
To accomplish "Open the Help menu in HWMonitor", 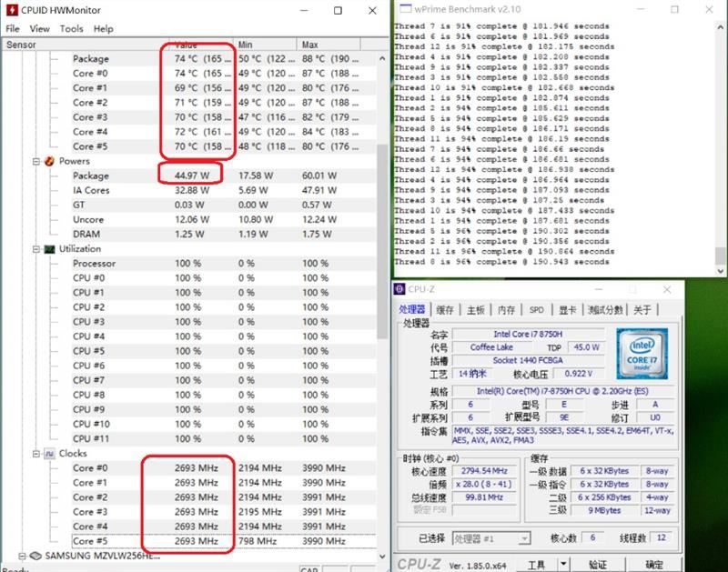I will click(x=103, y=29).
